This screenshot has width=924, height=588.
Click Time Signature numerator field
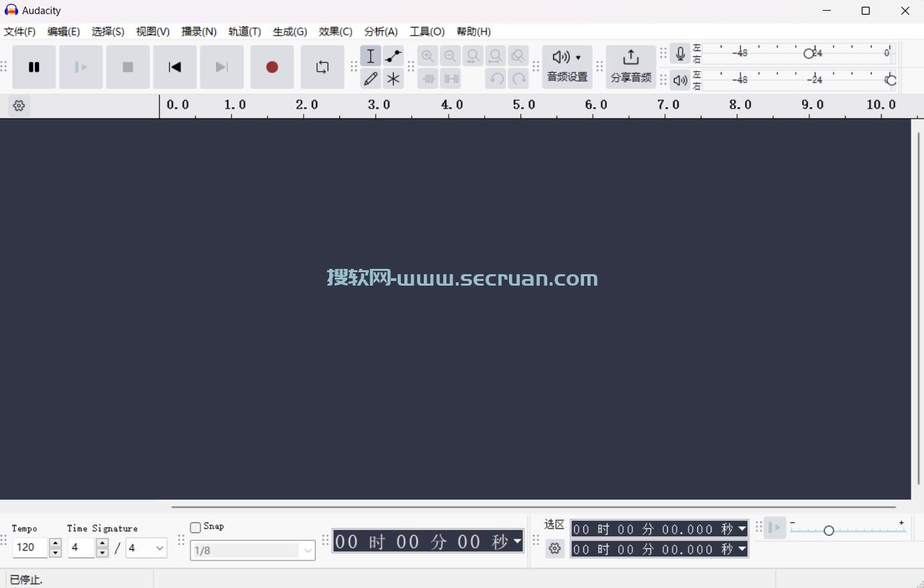click(82, 548)
